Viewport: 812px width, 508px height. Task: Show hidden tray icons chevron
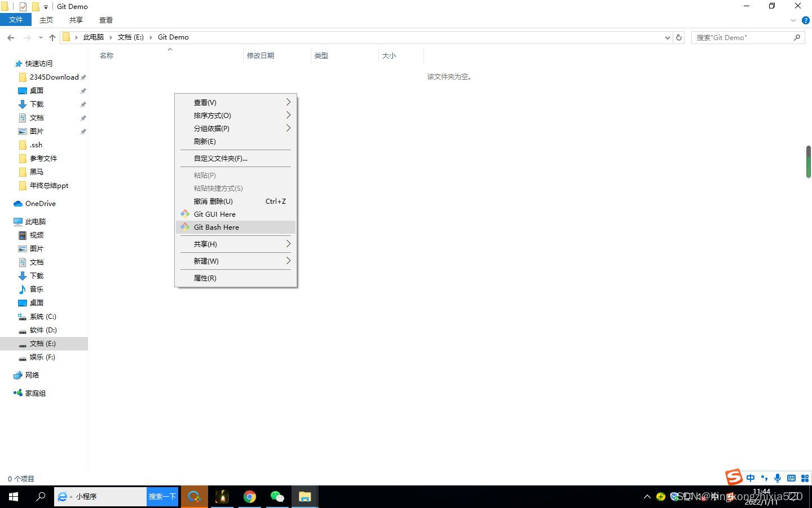pyautogui.click(x=647, y=497)
